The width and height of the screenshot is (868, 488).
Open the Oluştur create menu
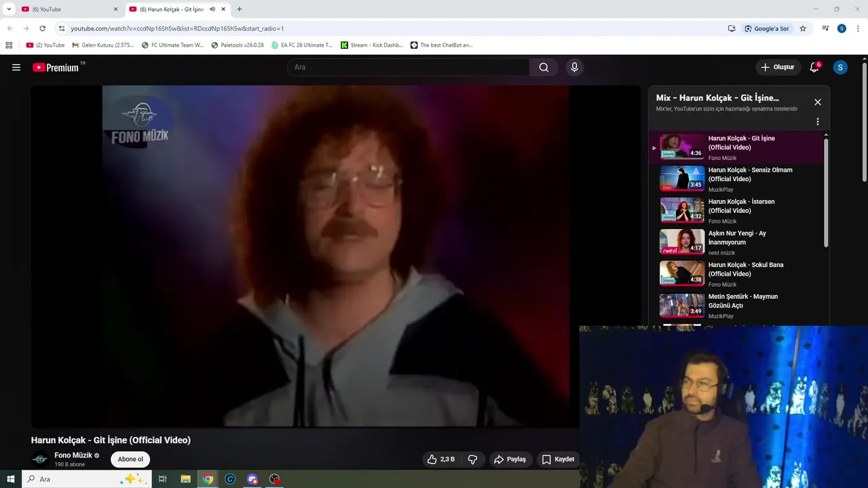(x=777, y=67)
